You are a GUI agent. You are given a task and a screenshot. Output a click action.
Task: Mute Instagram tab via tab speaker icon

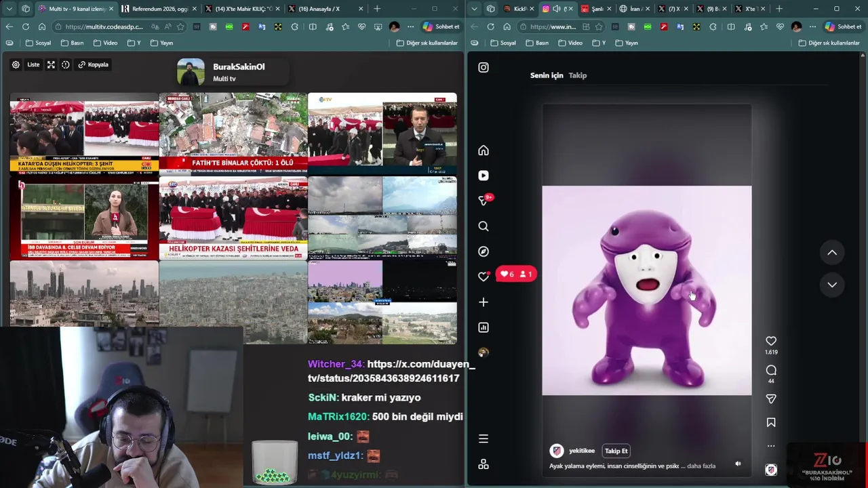pyautogui.click(x=556, y=9)
